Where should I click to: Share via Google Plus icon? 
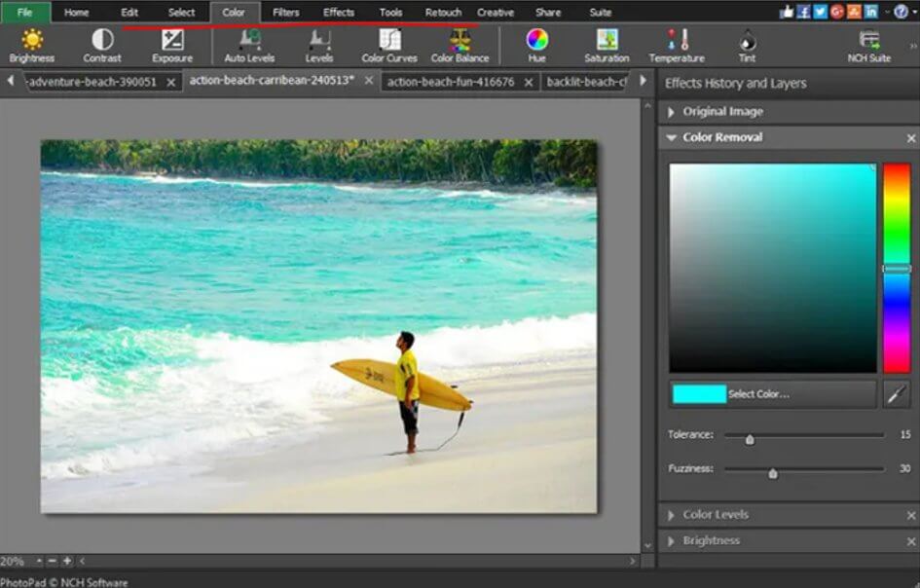[837, 12]
